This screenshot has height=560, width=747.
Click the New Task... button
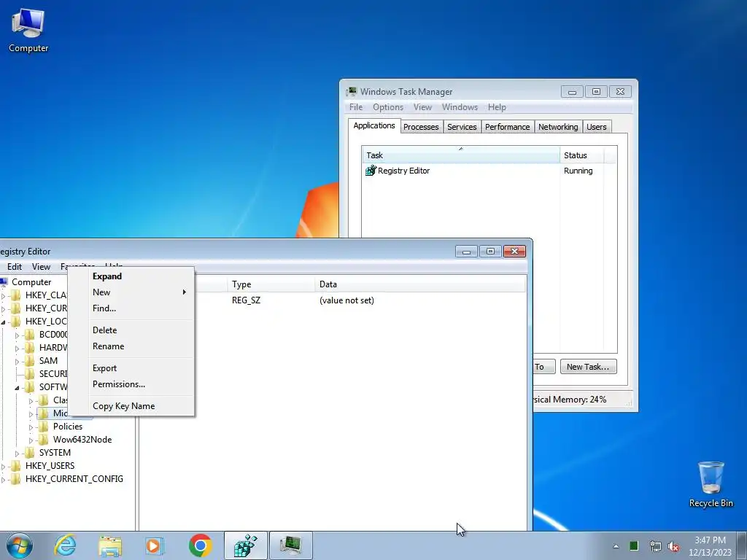[589, 367]
